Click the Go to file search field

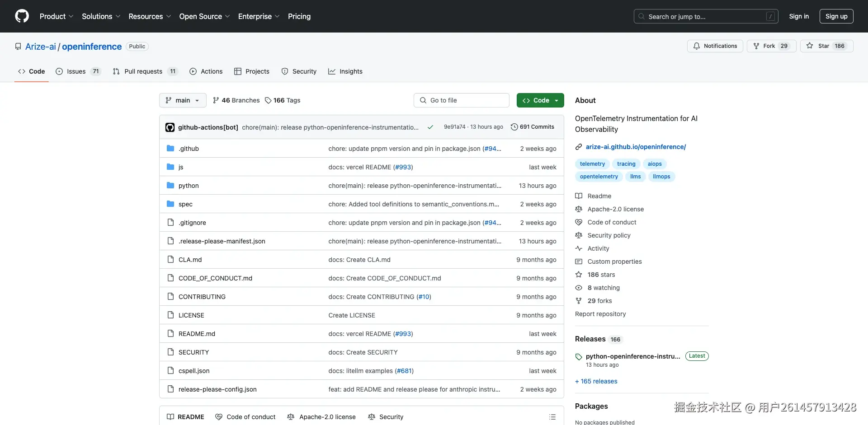pyautogui.click(x=462, y=100)
